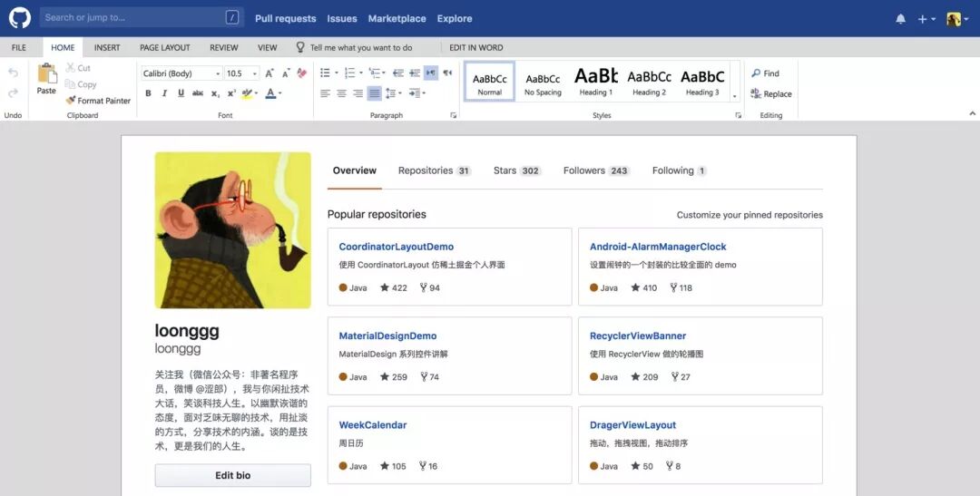This screenshot has height=496, width=980.
Task: Toggle Italic formatting
Action: click(164, 93)
